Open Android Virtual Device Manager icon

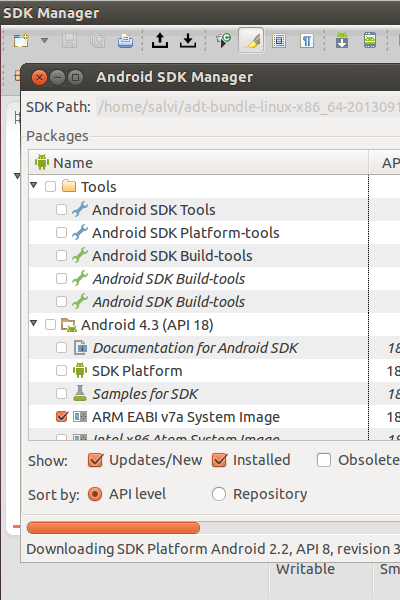370,40
